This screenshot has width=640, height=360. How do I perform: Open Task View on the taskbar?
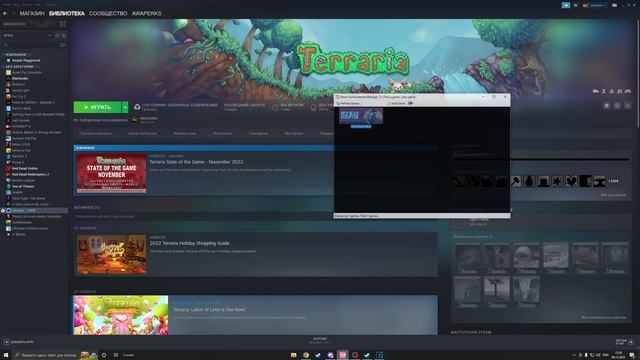pyautogui.click(x=116, y=355)
